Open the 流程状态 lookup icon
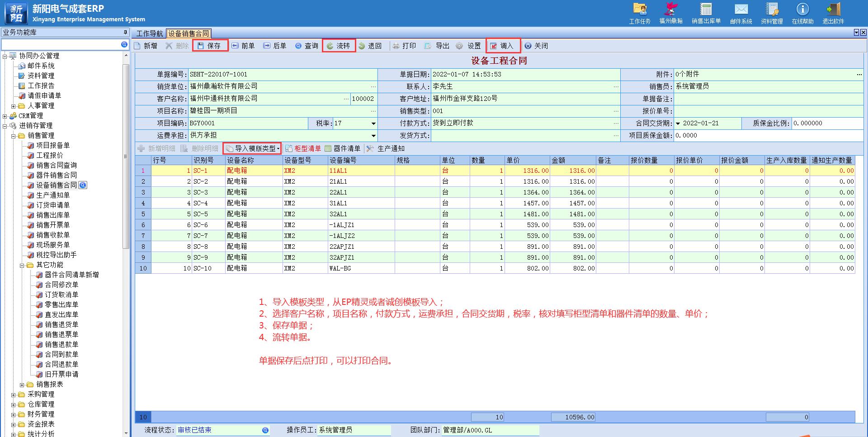This screenshot has width=868, height=437. (x=265, y=430)
